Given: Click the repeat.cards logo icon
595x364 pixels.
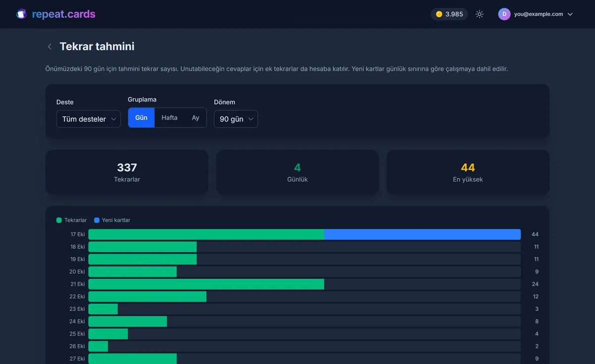Looking at the screenshot, I should (21, 14).
